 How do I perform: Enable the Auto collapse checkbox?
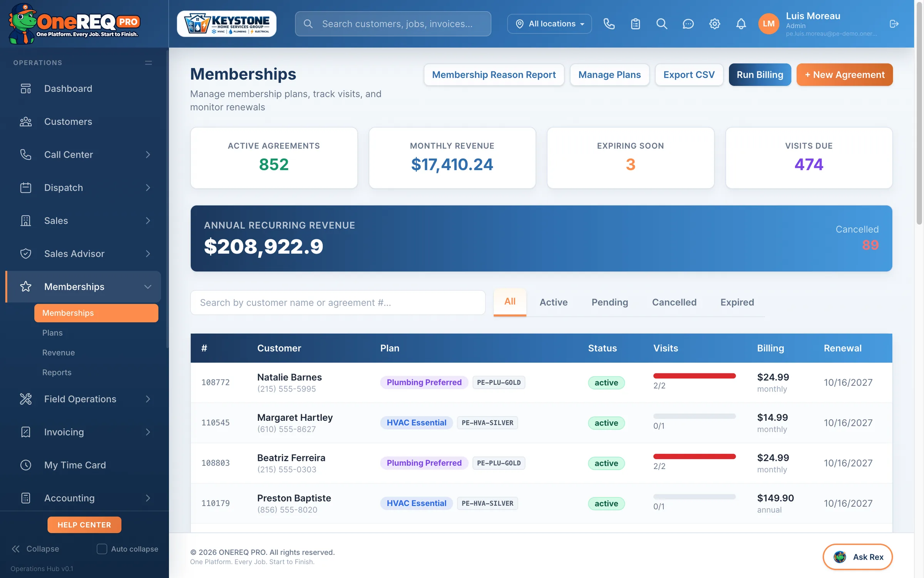(102, 549)
